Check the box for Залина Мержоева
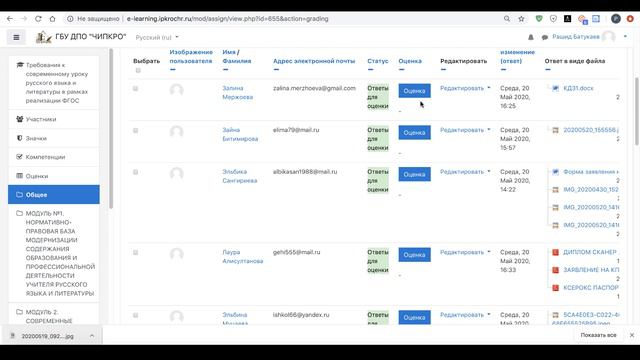This screenshot has width=640, height=360. click(136, 89)
